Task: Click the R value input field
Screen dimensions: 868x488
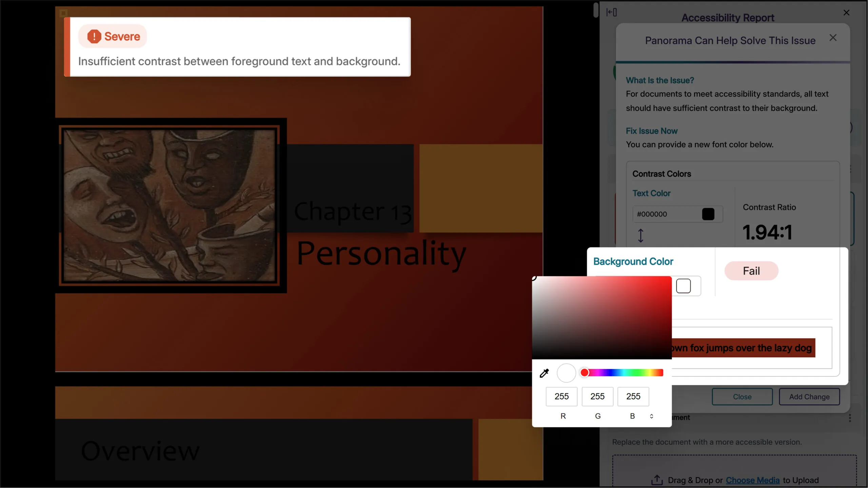Action: (561, 396)
